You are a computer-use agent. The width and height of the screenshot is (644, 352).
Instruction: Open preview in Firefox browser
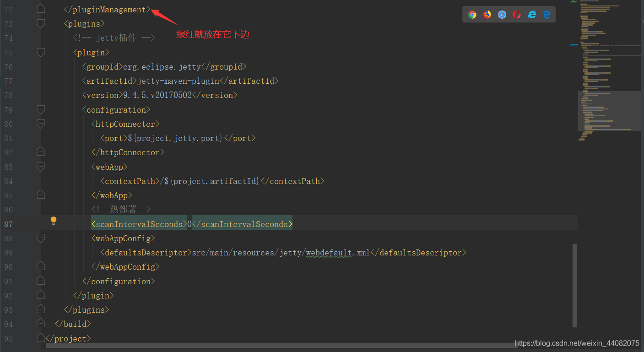(x=487, y=14)
